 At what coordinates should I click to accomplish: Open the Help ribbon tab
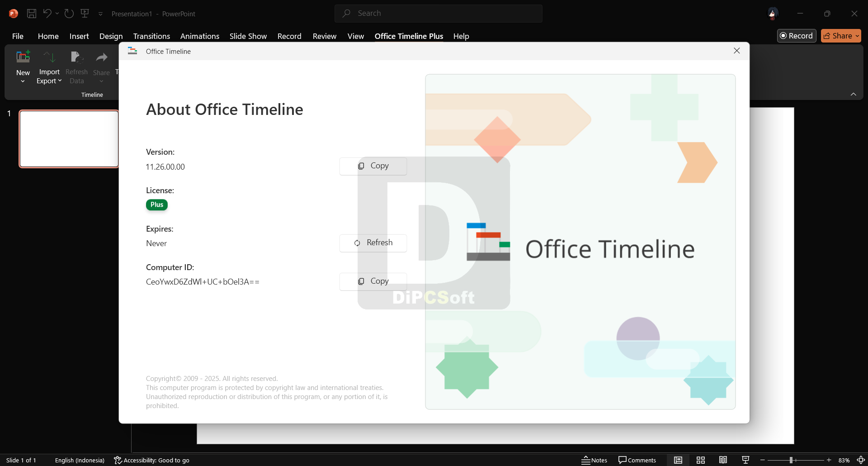point(461,36)
